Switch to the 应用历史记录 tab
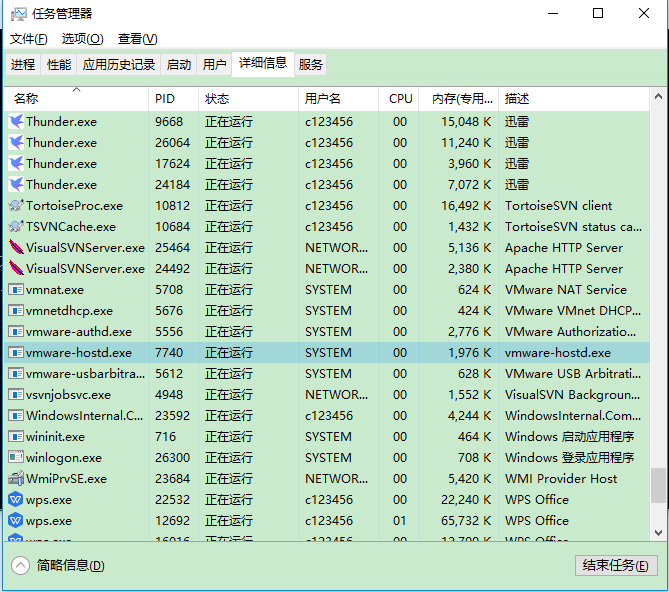Image resolution: width=669 pixels, height=592 pixels. click(119, 64)
